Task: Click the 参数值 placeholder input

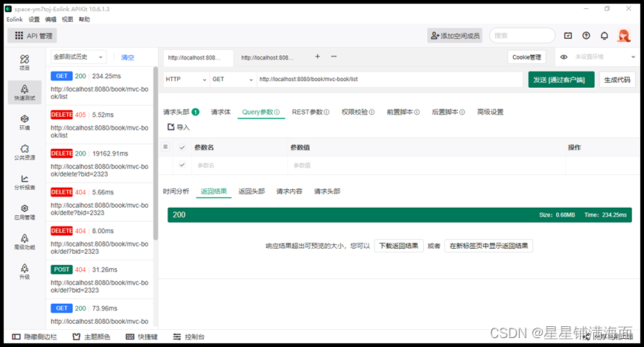Action: pyautogui.click(x=427, y=165)
